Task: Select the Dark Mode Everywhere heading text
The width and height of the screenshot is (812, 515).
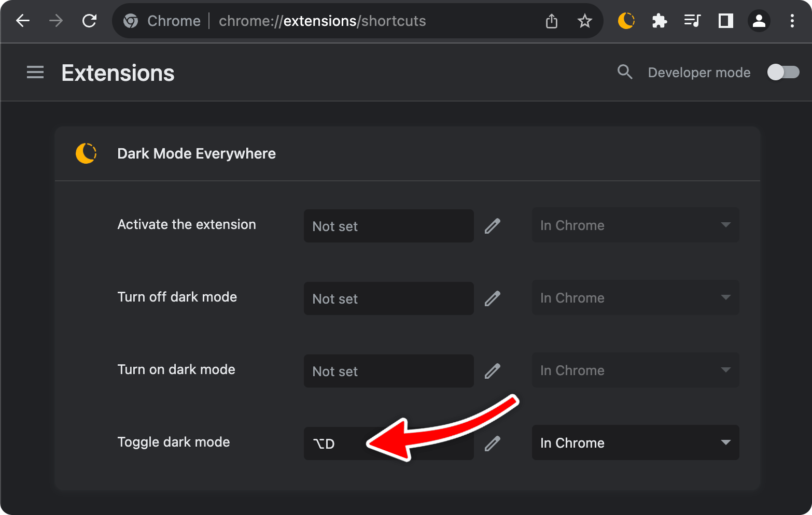Action: click(197, 153)
